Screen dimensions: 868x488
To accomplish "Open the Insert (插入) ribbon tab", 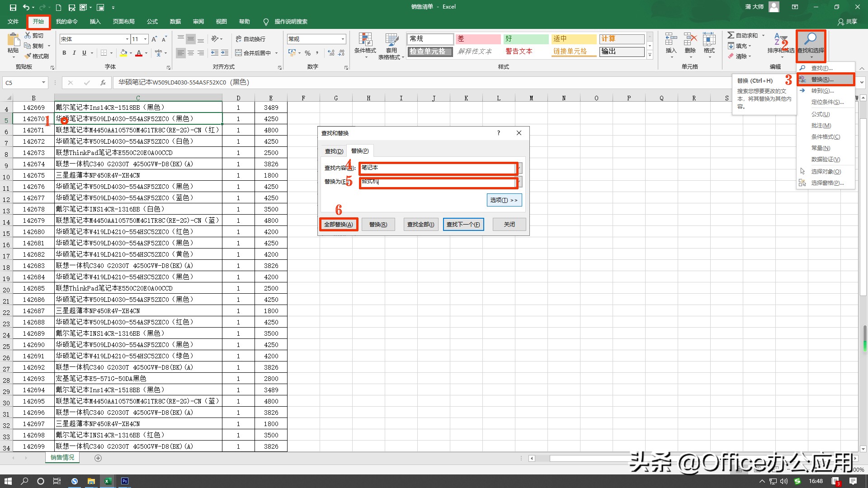I will tap(95, 21).
